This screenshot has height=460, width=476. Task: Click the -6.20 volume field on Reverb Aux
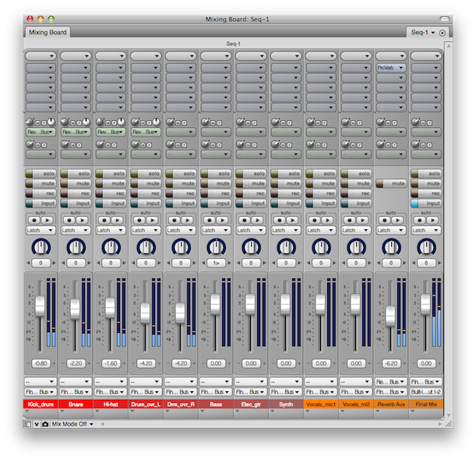[x=391, y=363]
